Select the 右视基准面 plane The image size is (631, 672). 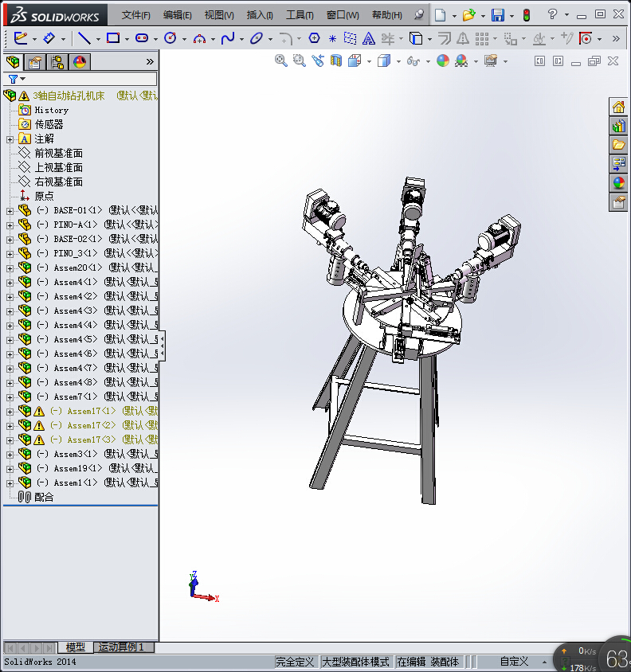coord(58,182)
